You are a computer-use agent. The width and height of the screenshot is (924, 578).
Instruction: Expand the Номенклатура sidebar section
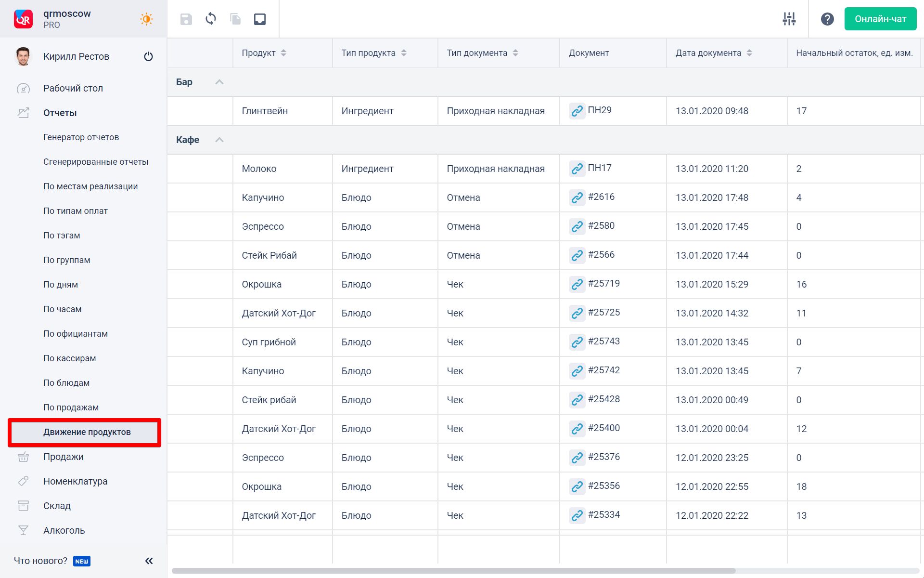click(x=76, y=481)
